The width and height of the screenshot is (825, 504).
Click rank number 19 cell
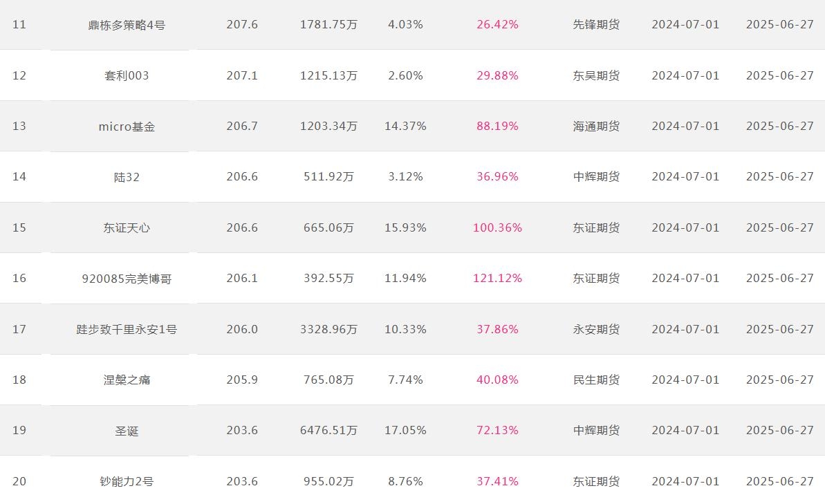[19, 430]
